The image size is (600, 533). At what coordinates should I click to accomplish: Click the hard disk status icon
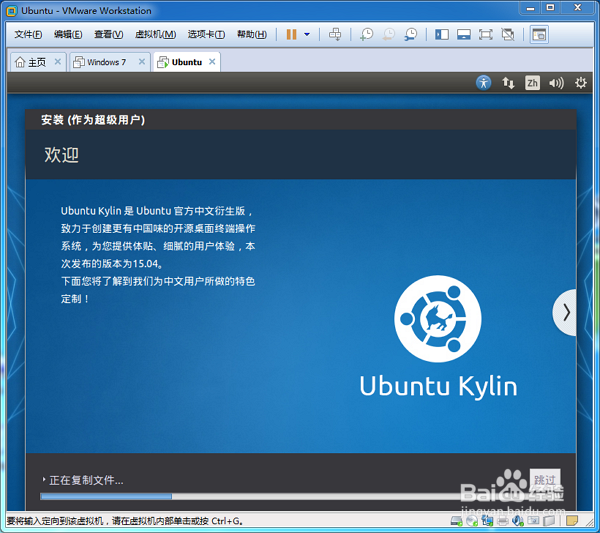point(456,521)
